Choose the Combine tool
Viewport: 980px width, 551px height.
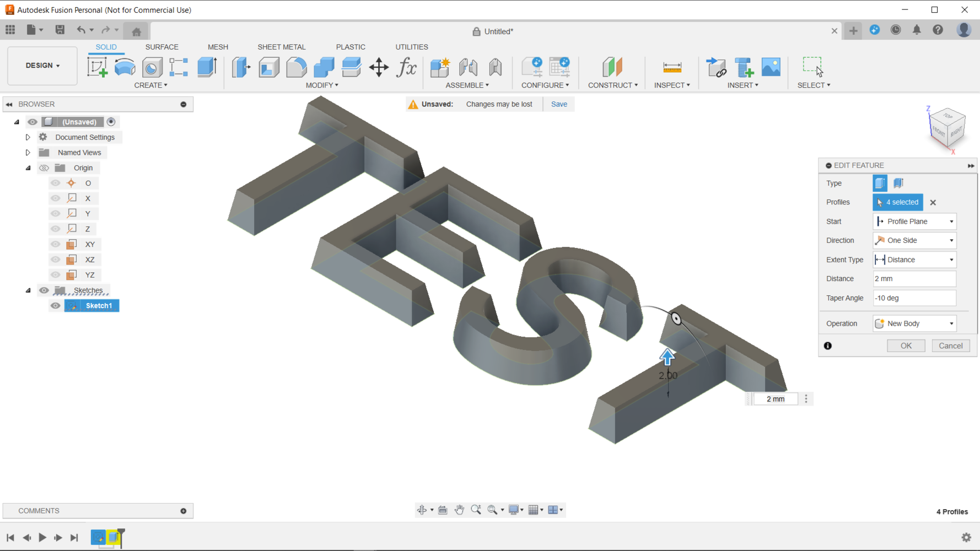point(324,67)
